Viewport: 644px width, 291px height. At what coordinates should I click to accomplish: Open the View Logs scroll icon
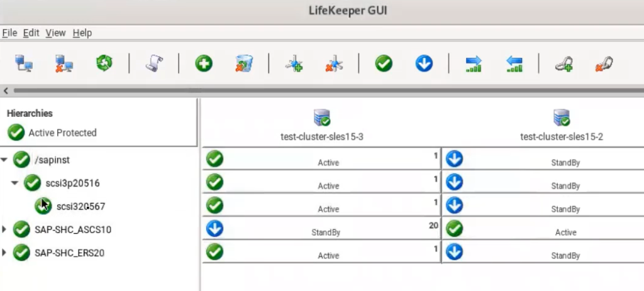tap(154, 63)
